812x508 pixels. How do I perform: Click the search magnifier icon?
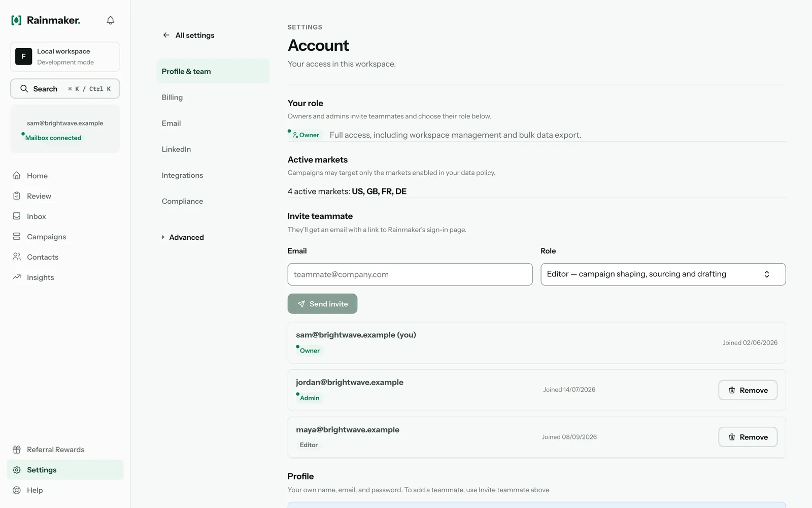24,88
